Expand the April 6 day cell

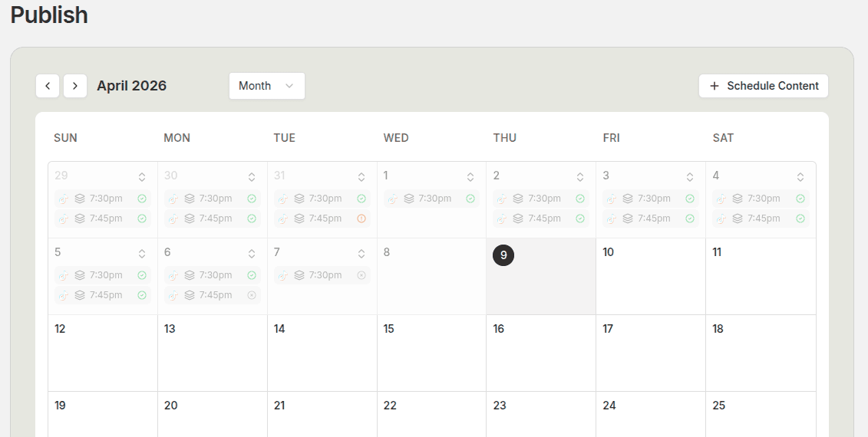click(x=252, y=254)
